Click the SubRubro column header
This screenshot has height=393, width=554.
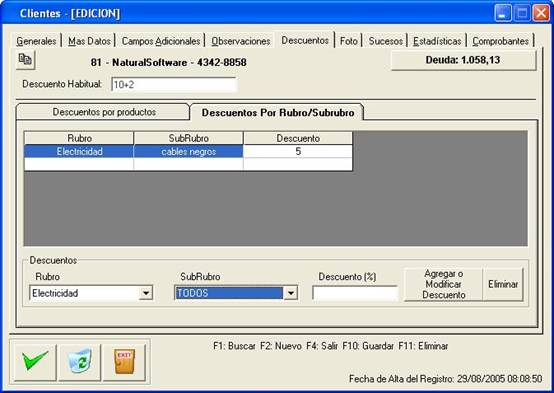(189, 138)
